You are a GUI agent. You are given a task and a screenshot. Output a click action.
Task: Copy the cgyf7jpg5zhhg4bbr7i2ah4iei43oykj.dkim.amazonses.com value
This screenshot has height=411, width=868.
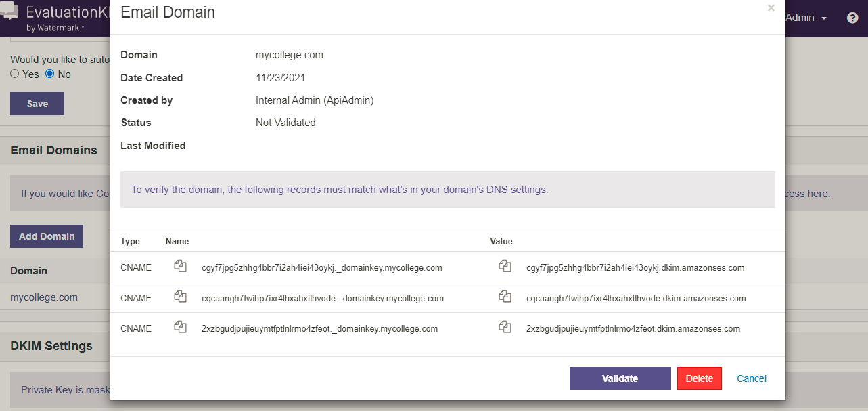click(x=505, y=267)
